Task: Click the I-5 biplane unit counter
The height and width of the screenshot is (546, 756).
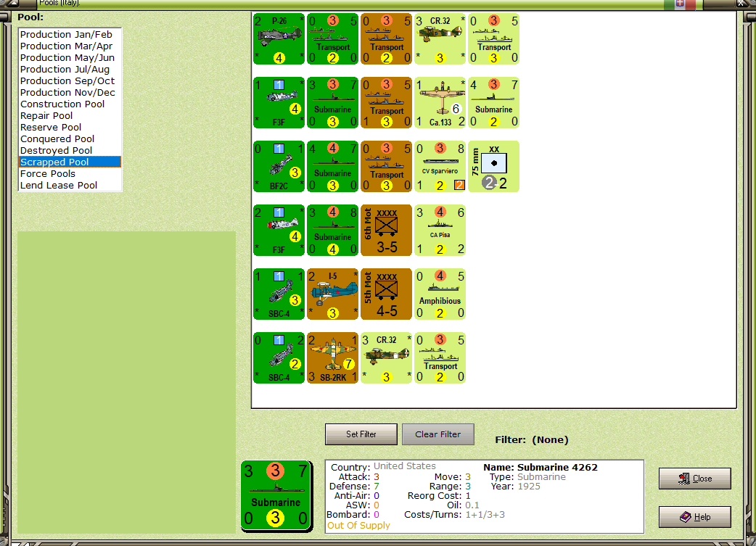Action: click(x=333, y=294)
